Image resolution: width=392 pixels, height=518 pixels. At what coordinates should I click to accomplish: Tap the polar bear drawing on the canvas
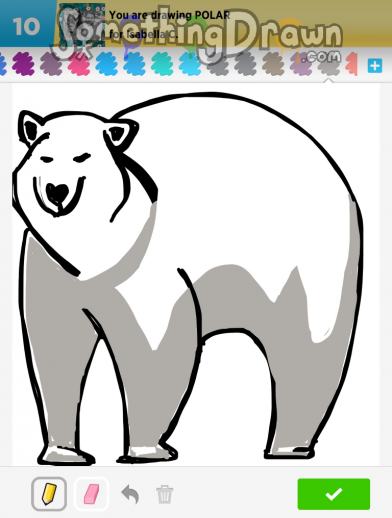pyautogui.click(x=188, y=278)
